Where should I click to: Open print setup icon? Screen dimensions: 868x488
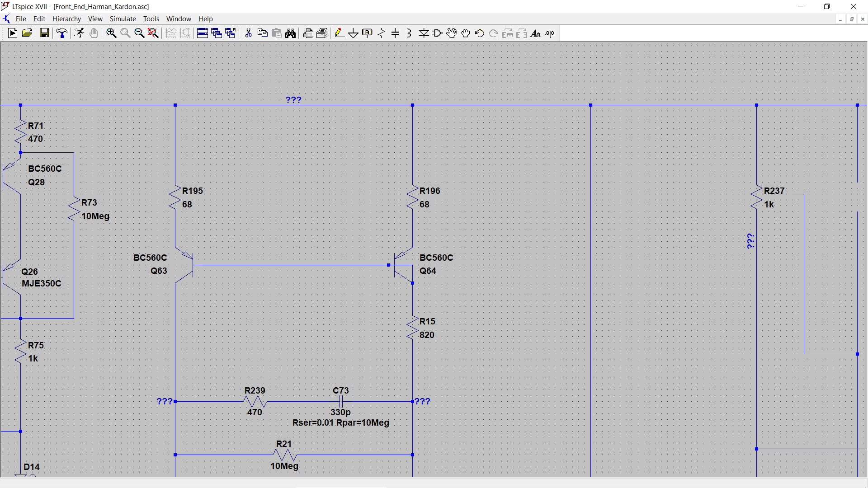(x=322, y=33)
